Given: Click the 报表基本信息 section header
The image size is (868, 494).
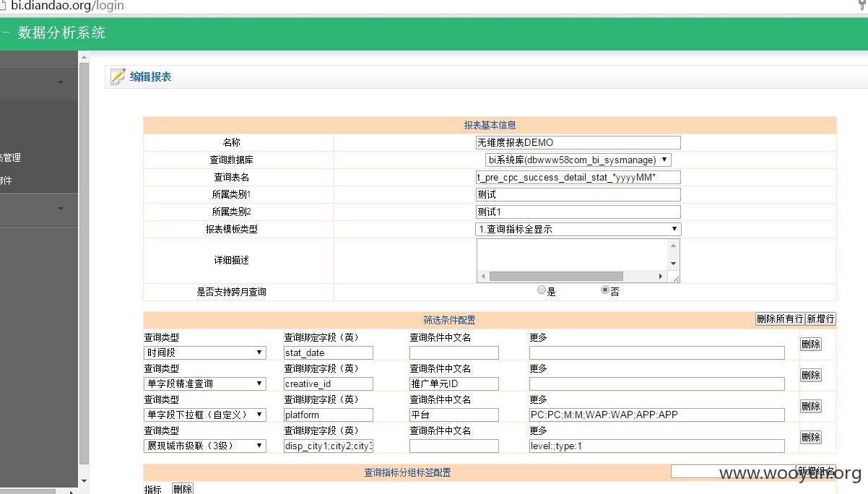Looking at the screenshot, I should pos(490,125).
